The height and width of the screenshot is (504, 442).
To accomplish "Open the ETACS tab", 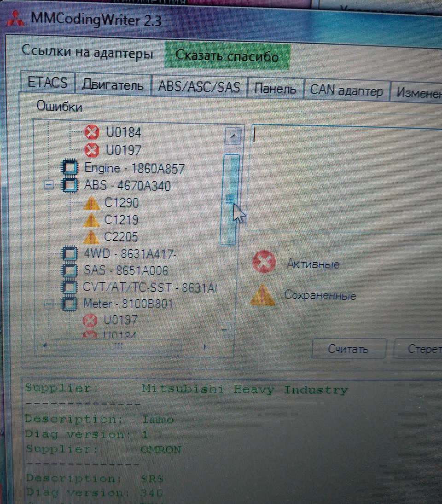I will pos(47,82).
